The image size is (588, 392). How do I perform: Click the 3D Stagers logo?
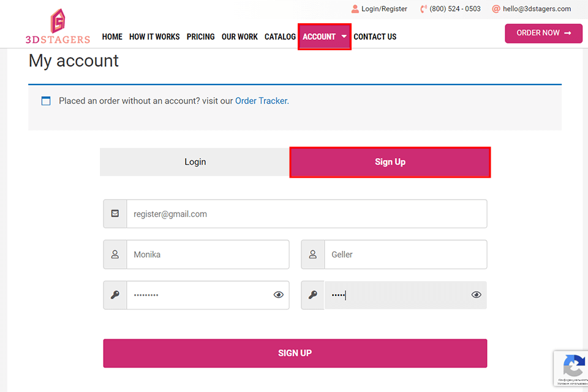pos(58,26)
